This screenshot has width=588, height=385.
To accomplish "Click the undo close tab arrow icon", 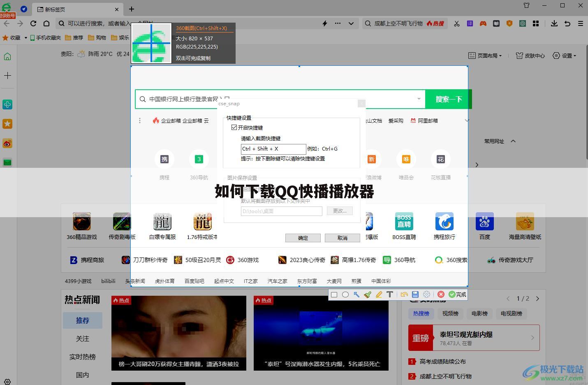I will [567, 23].
